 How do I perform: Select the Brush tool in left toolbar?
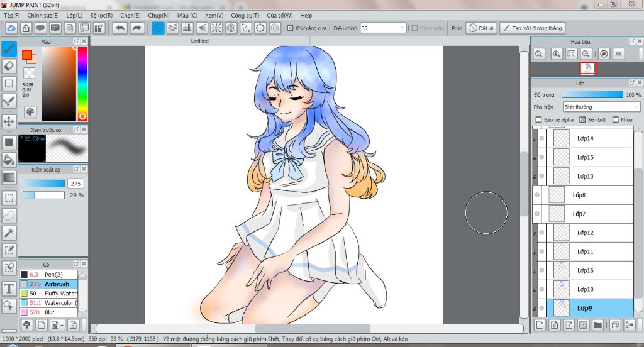[9, 48]
